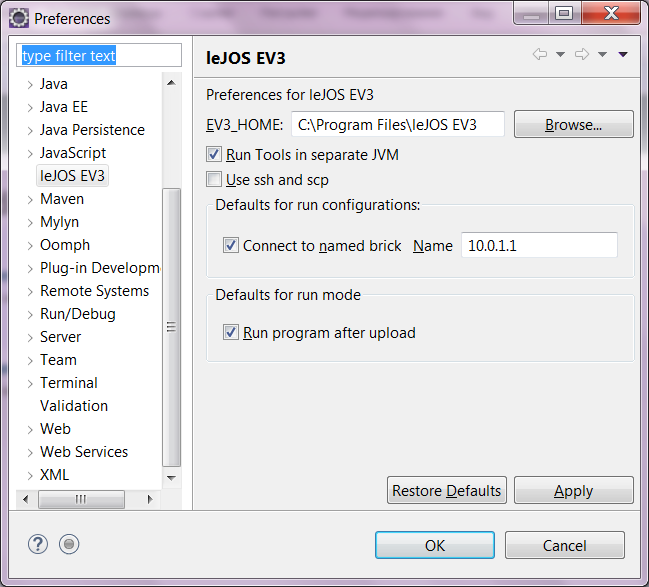Select Validation in the tree
This screenshot has width=649, height=587.
(74, 406)
